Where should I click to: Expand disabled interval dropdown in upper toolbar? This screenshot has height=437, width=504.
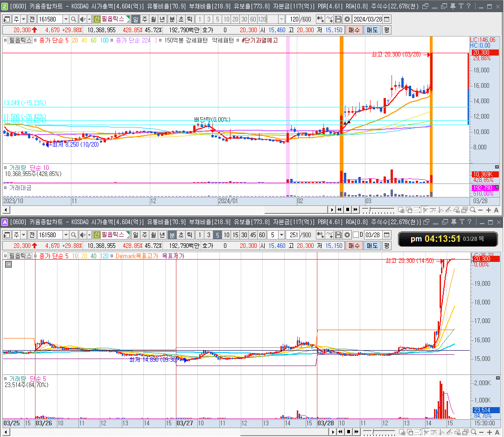[281, 19]
